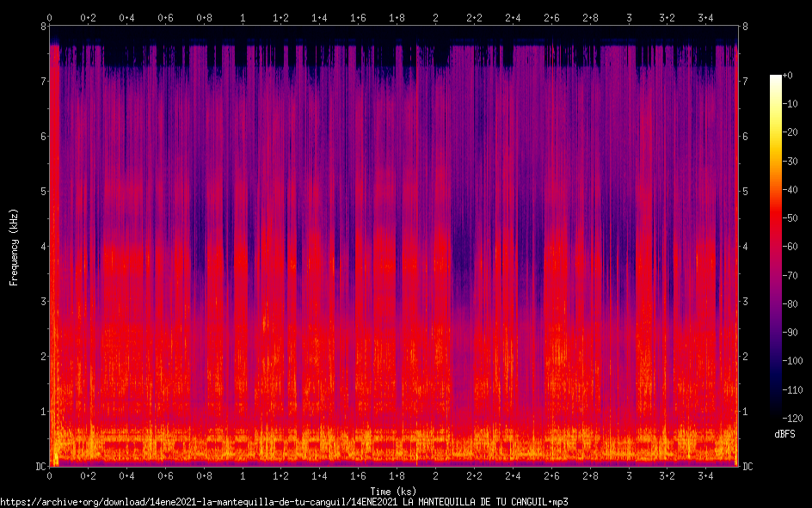This screenshot has height=508, width=812.
Task: Click the '0.2' tick on the bottom time axis
Action: [88, 476]
